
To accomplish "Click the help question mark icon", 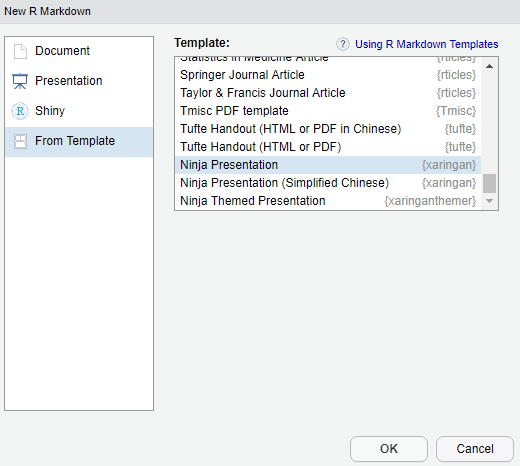I will click(343, 44).
